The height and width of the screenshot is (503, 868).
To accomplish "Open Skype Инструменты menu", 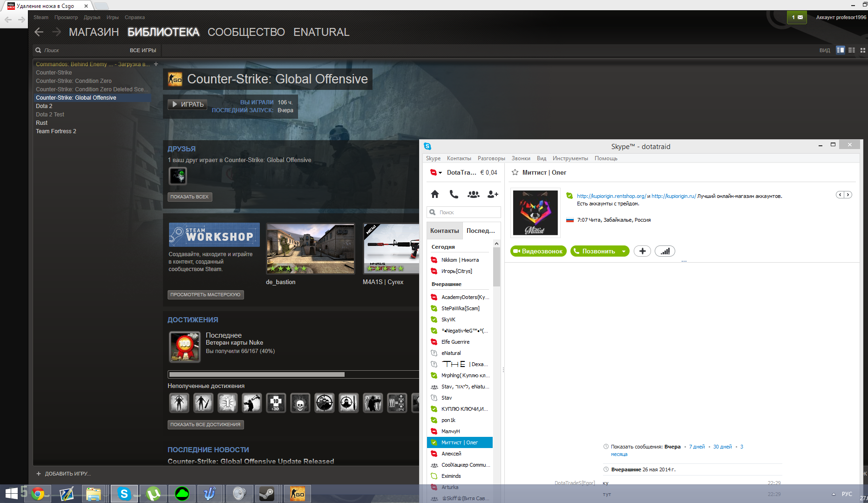I will click(x=570, y=158).
